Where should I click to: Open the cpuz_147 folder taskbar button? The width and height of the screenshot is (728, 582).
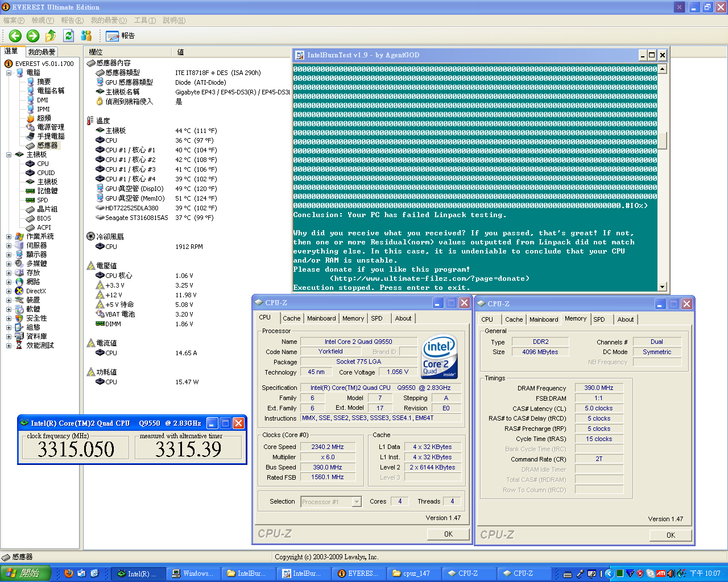tap(415, 573)
